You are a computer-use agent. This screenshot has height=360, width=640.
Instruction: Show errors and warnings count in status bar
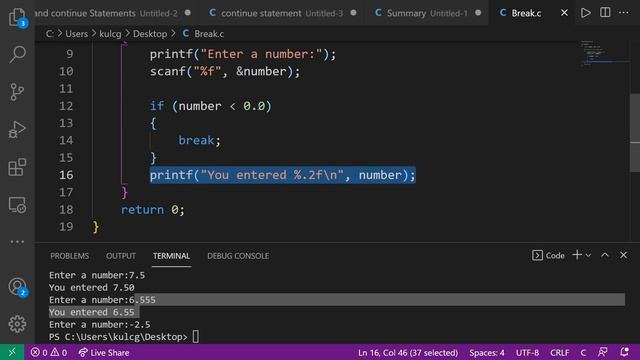[x=49, y=352]
